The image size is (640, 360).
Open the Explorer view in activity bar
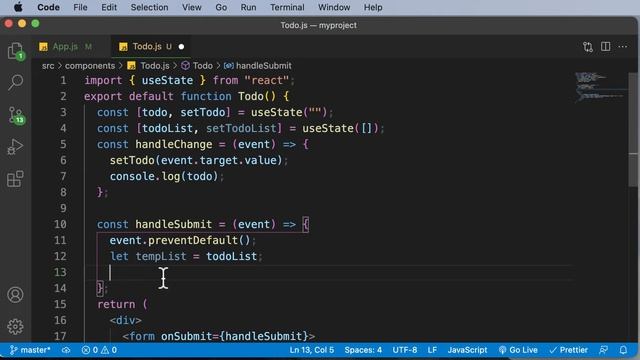(16, 52)
